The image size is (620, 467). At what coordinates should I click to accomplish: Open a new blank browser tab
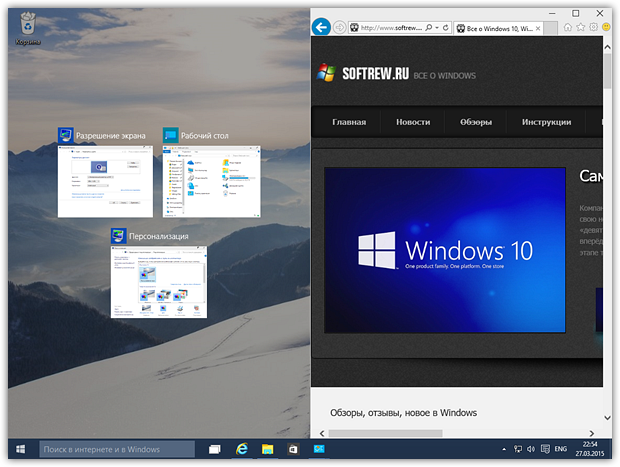coord(550,28)
